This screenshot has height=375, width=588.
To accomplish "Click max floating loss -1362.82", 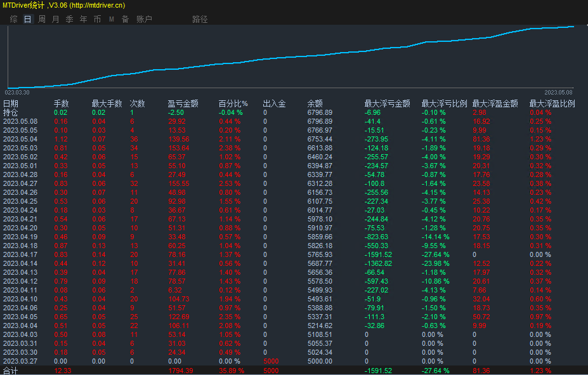I will point(378,263).
